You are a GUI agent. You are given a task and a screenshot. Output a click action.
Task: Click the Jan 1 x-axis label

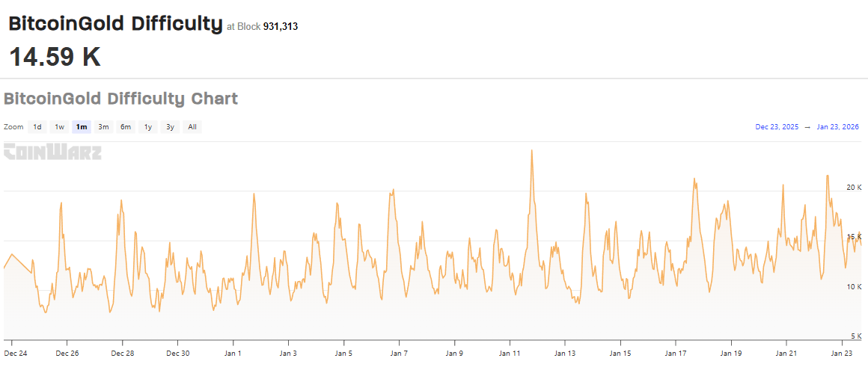[233, 353]
